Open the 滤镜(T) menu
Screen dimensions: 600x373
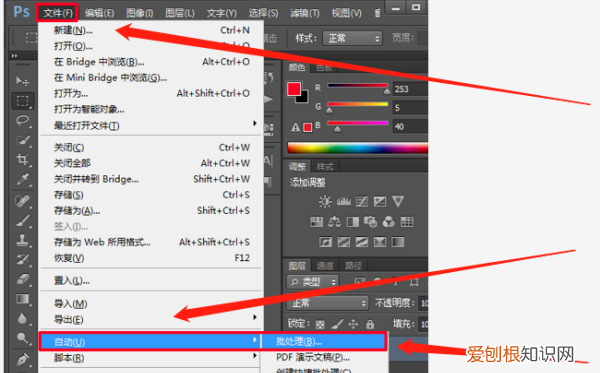click(x=305, y=13)
